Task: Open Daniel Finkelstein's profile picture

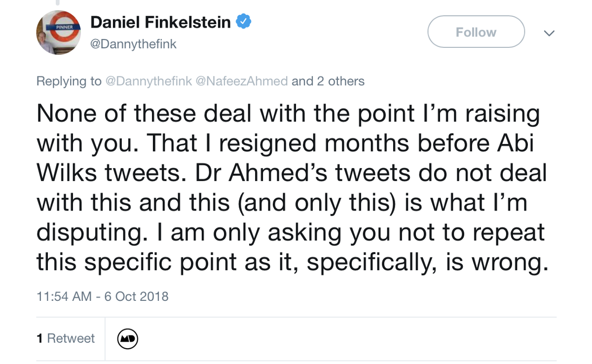Action: [58, 33]
